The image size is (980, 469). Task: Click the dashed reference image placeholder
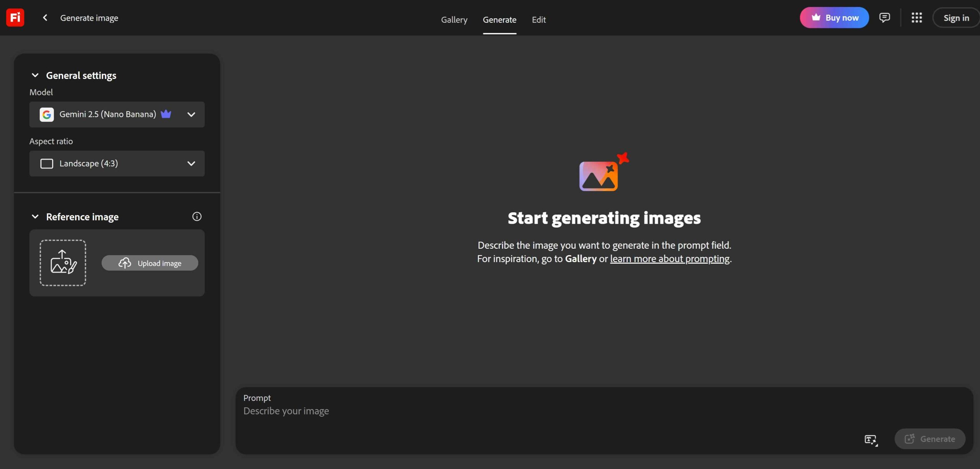click(x=63, y=263)
